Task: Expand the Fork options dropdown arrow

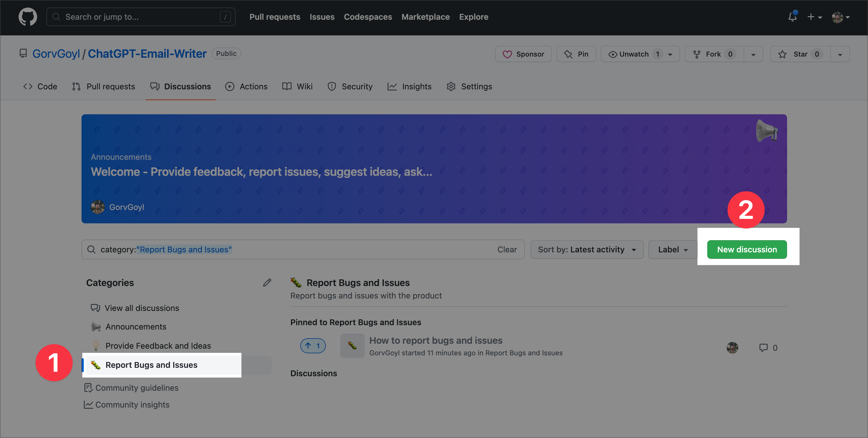Action: [x=753, y=55]
